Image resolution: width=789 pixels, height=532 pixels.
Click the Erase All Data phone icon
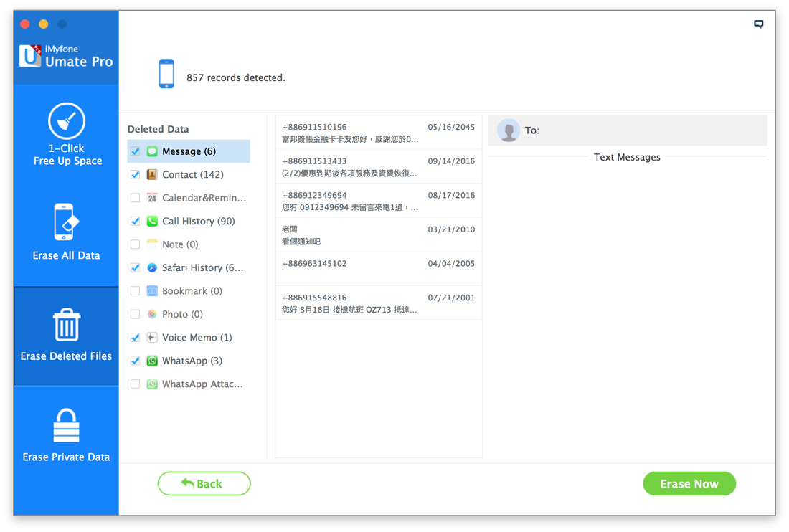pos(66,222)
